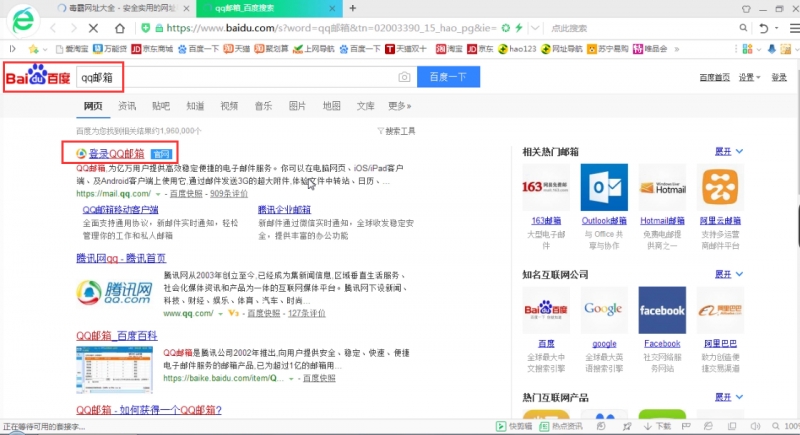The height and width of the screenshot is (435, 800).
Task: Open a new browser tab with plus
Action: click(353, 8)
